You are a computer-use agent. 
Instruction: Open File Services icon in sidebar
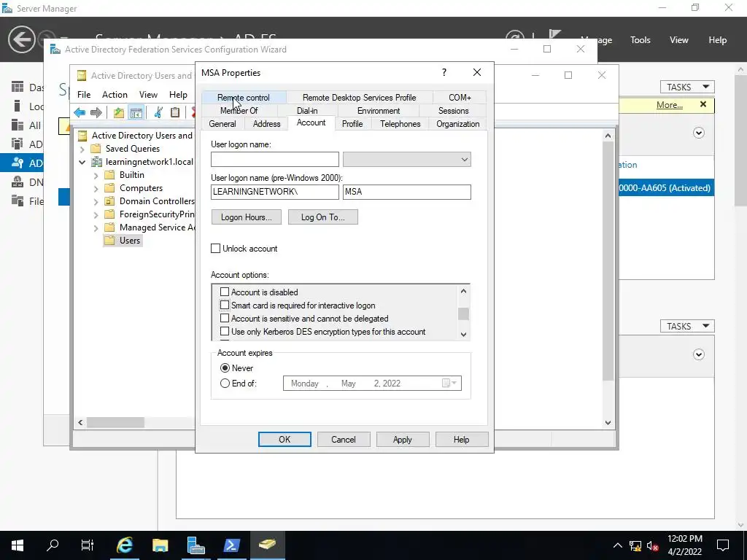18,201
